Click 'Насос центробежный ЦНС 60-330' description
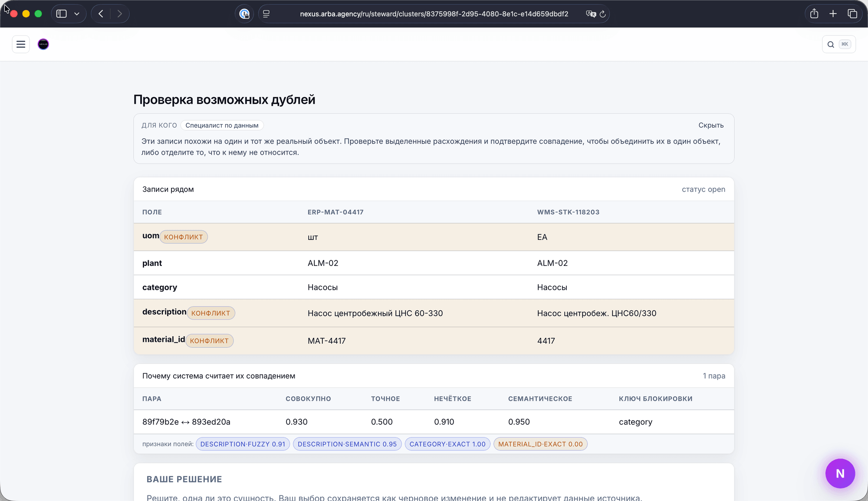Viewport: 868px width, 501px height. click(x=375, y=313)
